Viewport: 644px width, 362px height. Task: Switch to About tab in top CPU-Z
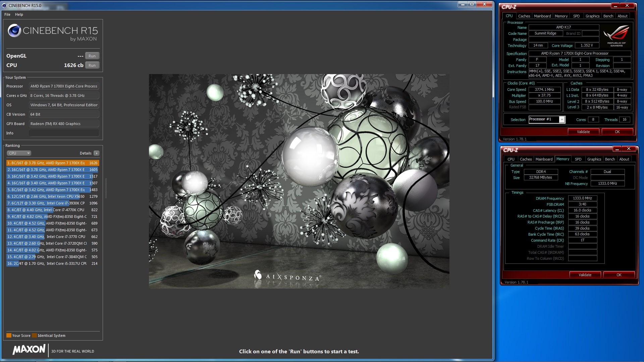click(623, 16)
